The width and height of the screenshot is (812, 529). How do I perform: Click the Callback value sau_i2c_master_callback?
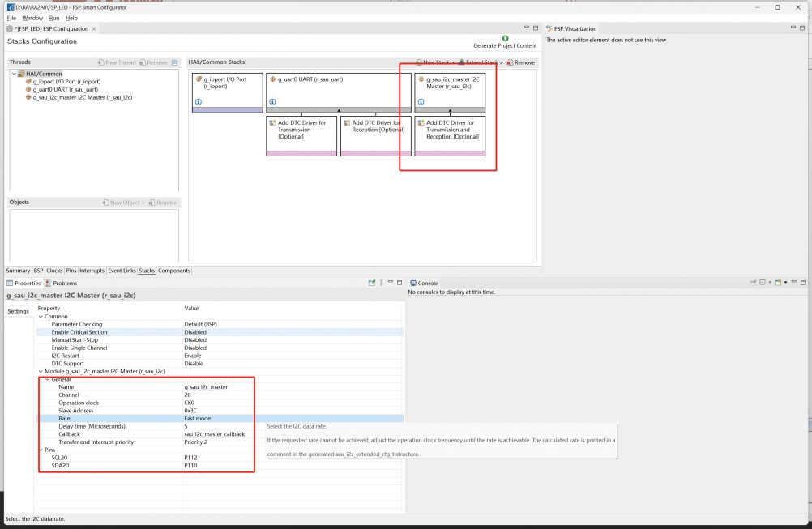(215, 434)
